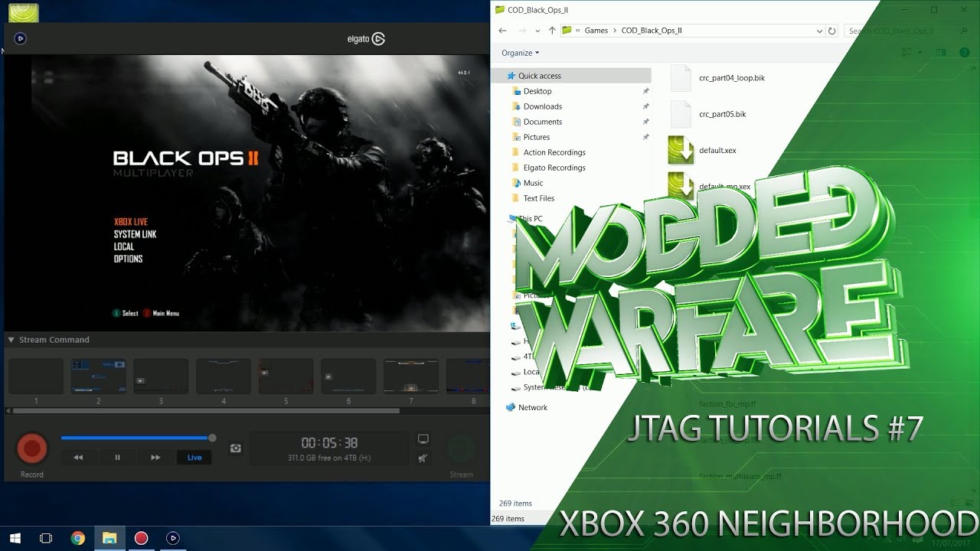Open Pictures in the navigation pane
The image size is (980, 551).
click(537, 137)
